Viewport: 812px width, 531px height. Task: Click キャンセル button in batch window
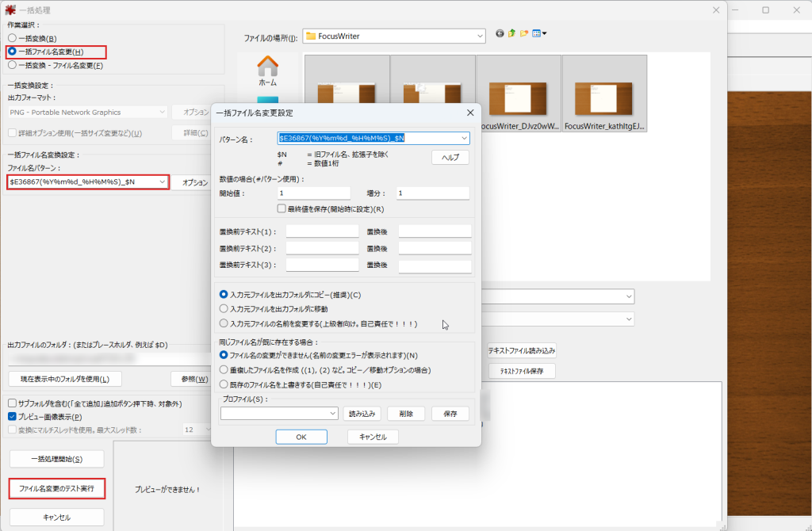pyautogui.click(x=57, y=518)
